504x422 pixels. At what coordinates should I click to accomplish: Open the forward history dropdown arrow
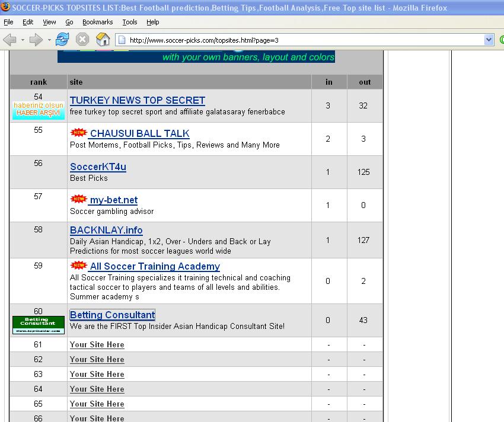(x=49, y=40)
